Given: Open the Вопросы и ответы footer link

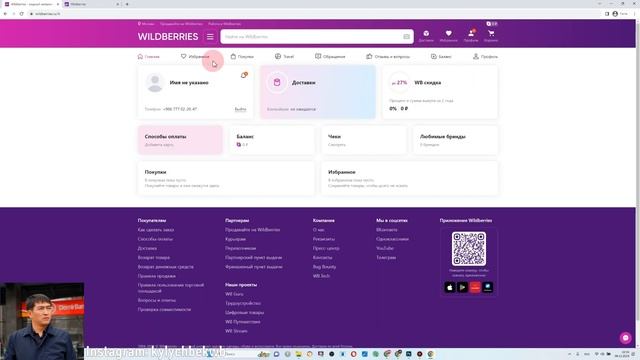Looking at the screenshot, I should [157, 300].
